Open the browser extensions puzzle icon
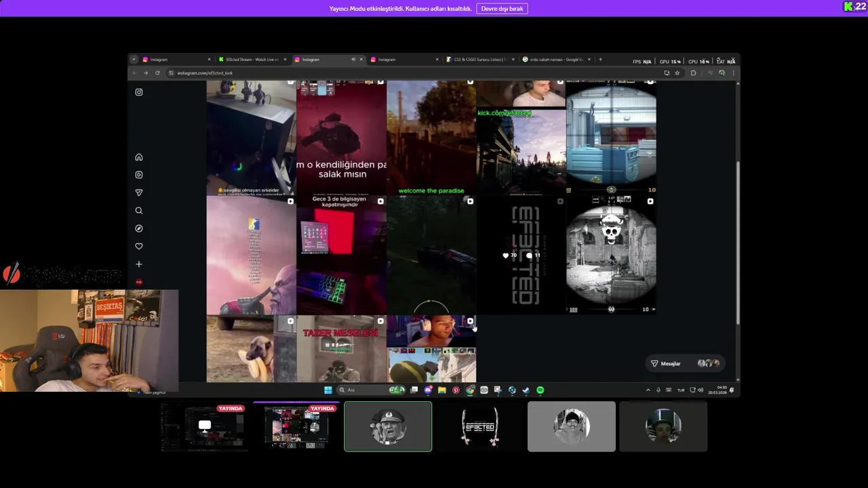The height and width of the screenshot is (488, 868). [x=693, y=73]
